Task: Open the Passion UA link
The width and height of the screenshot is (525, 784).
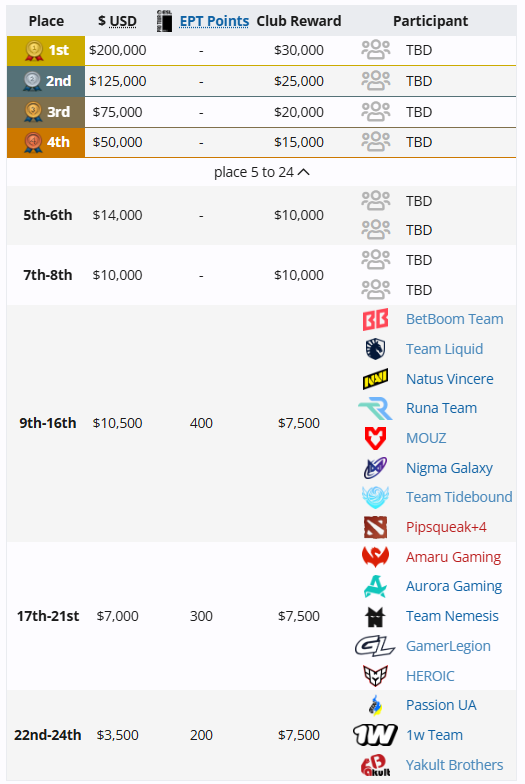Action: pyautogui.click(x=441, y=705)
